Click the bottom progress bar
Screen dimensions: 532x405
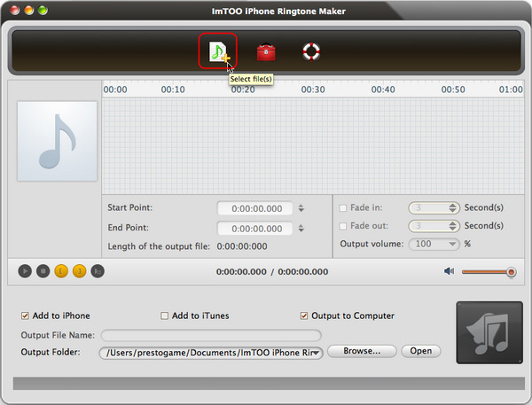coord(269,384)
